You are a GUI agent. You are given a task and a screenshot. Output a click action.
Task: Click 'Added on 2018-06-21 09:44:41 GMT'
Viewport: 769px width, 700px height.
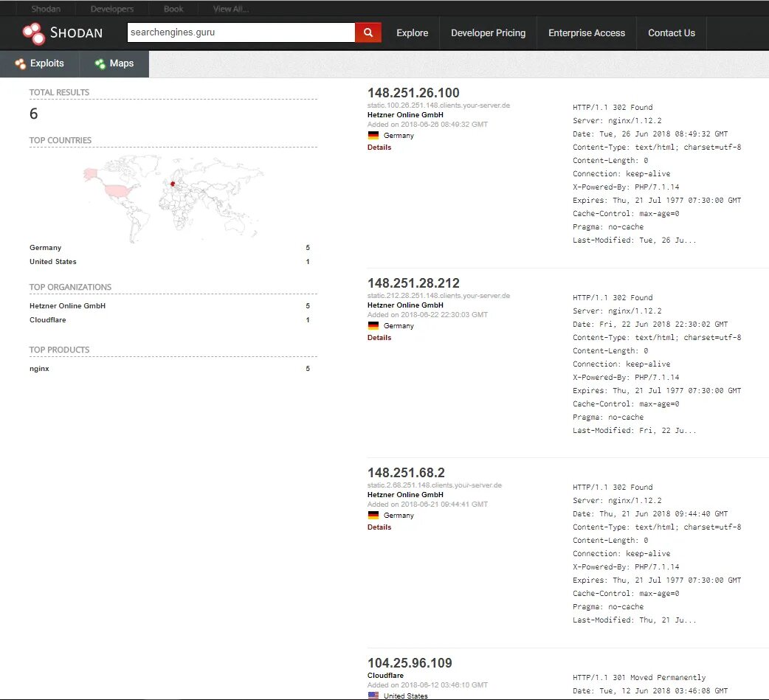(x=427, y=505)
